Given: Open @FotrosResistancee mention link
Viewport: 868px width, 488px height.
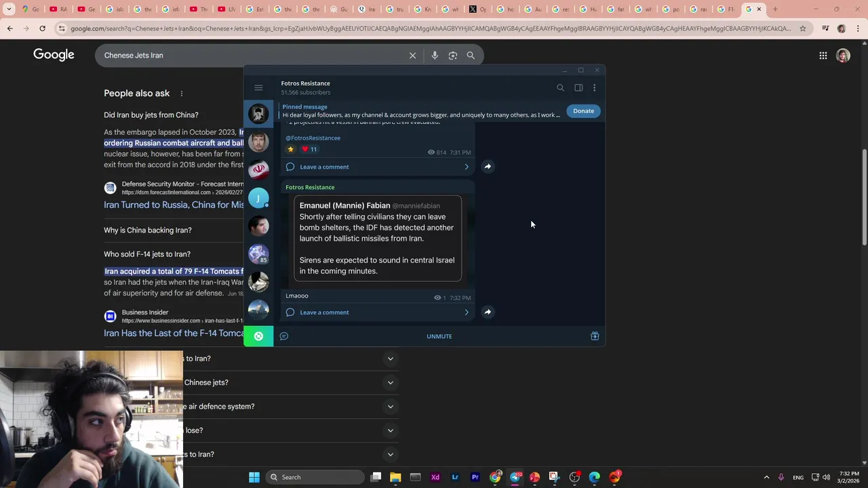Looking at the screenshot, I should click(x=313, y=138).
